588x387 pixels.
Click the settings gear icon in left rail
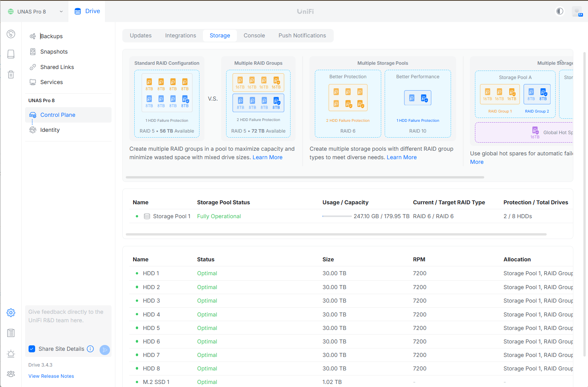point(11,313)
